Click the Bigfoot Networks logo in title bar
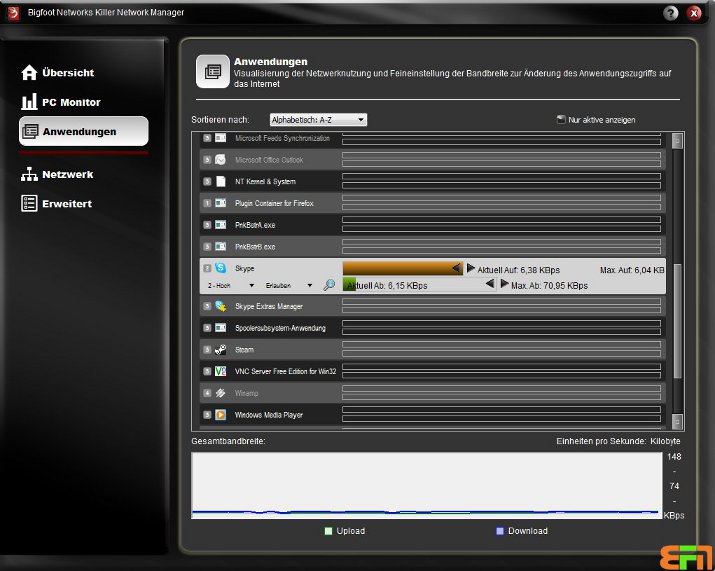This screenshot has width=715, height=571. 13,13
